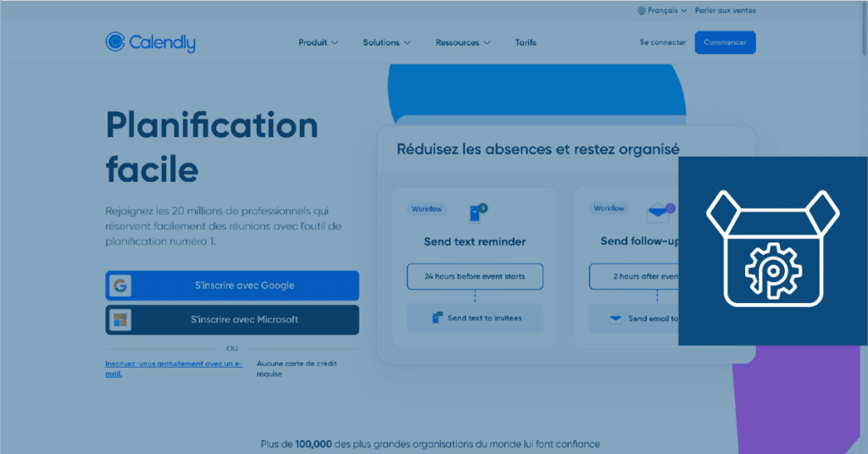Click Send text to invitees button

(x=475, y=318)
